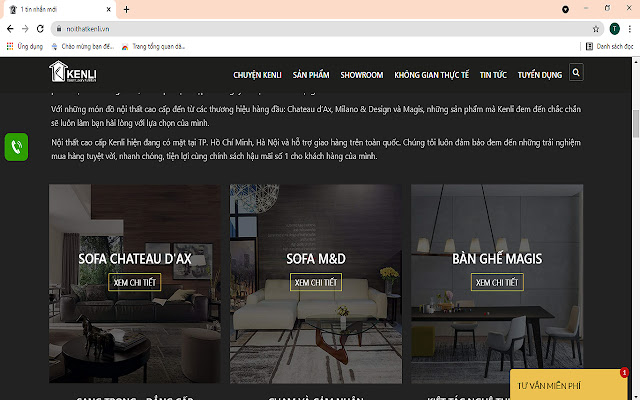Open the Sofa M&D image card
Image resolution: width=640 pixels, height=400 pixels.
click(316, 284)
